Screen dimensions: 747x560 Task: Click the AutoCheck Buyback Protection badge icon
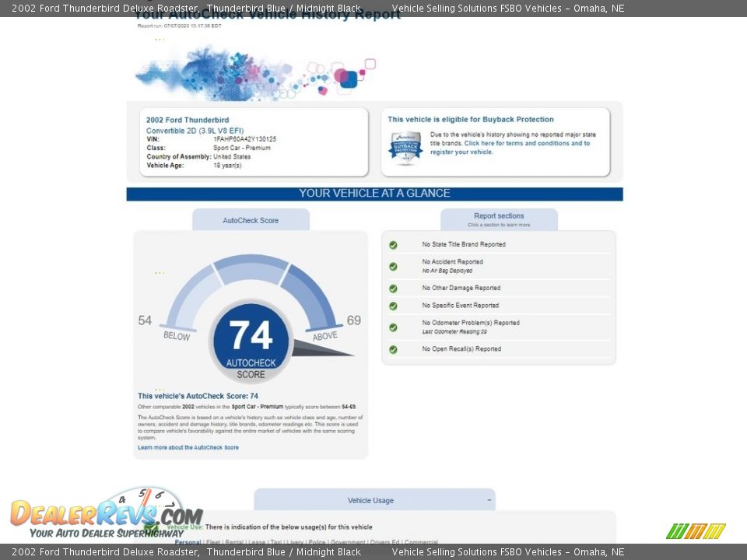tap(405, 148)
